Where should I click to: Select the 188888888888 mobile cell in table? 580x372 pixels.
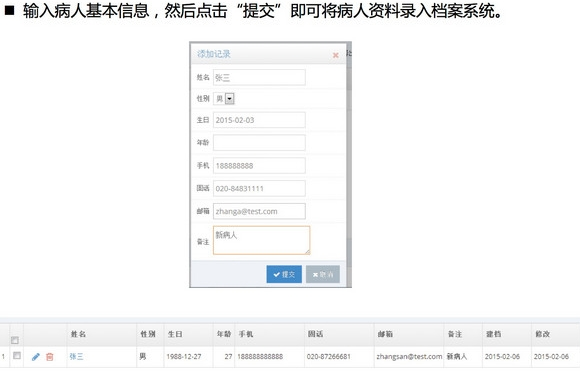point(260,357)
